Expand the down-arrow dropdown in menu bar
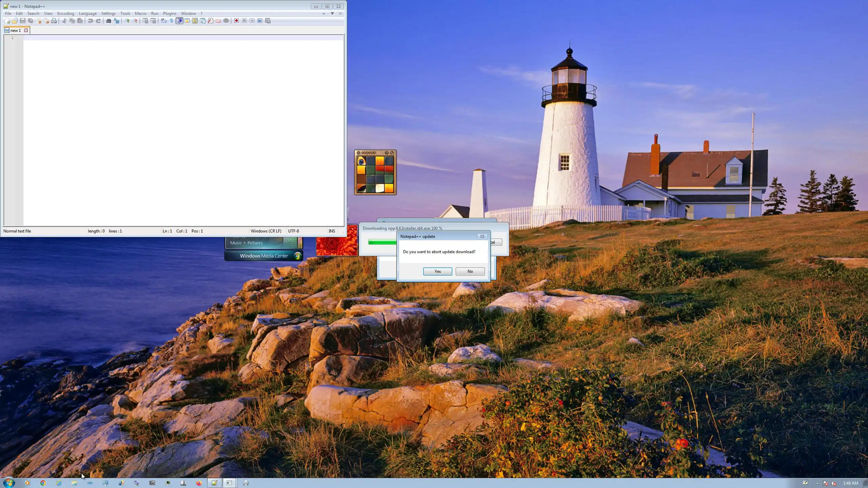Screen dimensions: 868x488 (332, 14)
